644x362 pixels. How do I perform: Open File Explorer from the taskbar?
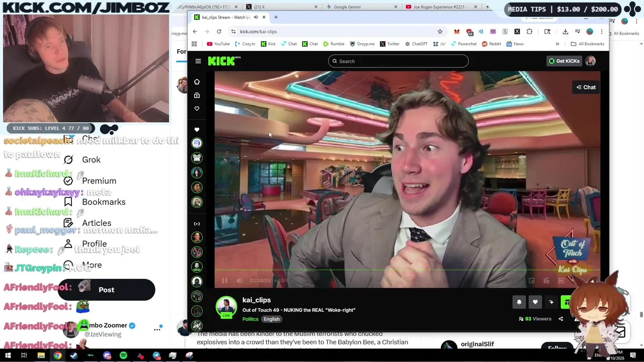(41, 355)
